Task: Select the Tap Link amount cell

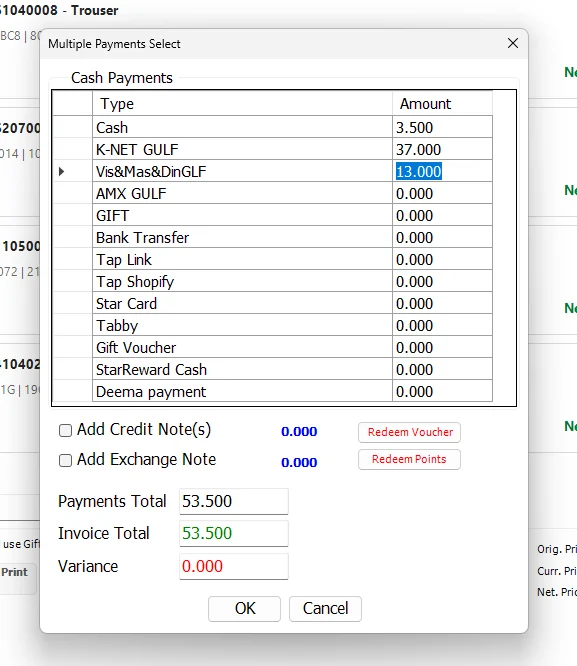Action: (442, 260)
